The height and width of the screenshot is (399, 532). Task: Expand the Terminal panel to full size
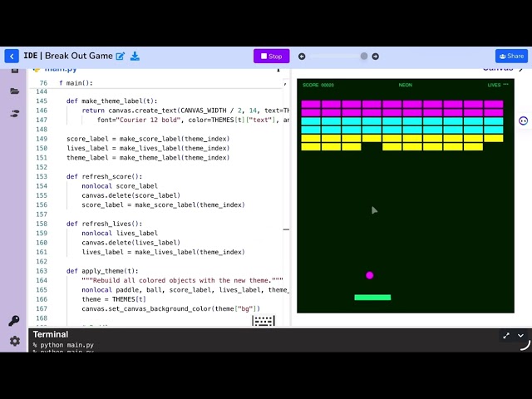tap(506, 336)
